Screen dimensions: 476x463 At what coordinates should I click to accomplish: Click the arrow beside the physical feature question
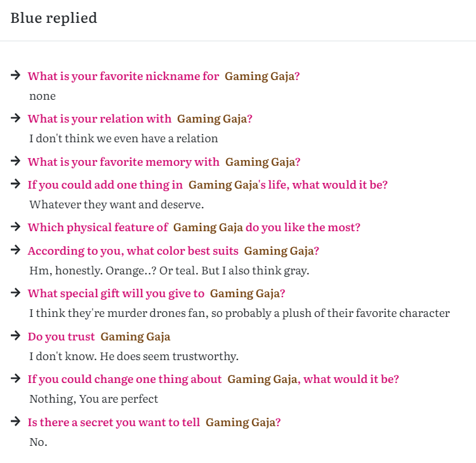pyautogui.click(x=15, y=227)
